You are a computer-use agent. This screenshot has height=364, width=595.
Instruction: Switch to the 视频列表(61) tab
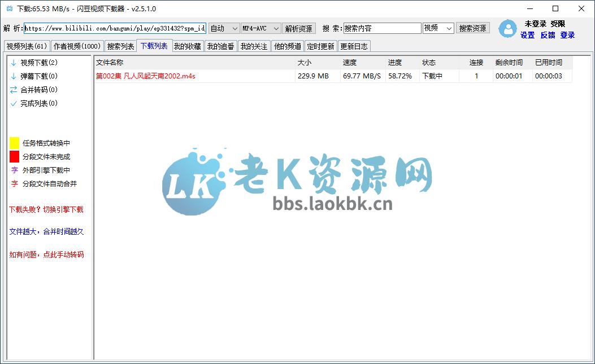(27, 46)
